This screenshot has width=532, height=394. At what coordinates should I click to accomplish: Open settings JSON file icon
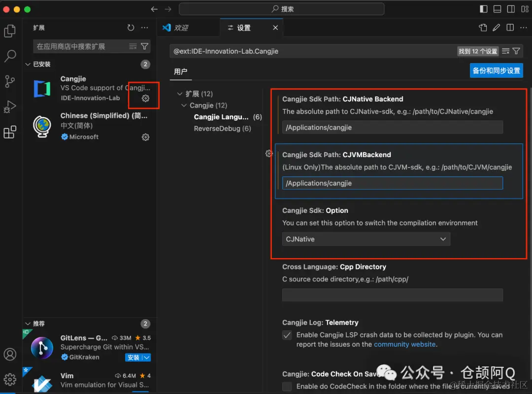tap(483, 28)
